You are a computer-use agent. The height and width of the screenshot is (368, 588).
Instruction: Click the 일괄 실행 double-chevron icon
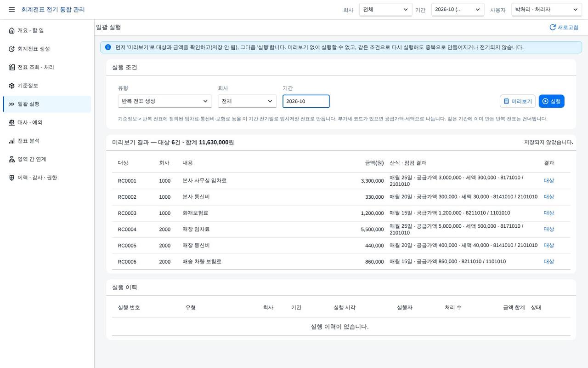click(x=12, y=104)
